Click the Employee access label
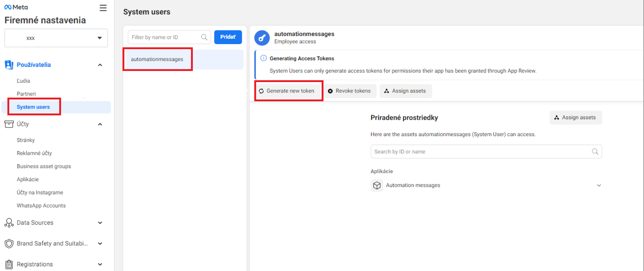Screen dimensions: 644x271 [x=295, y=42]
